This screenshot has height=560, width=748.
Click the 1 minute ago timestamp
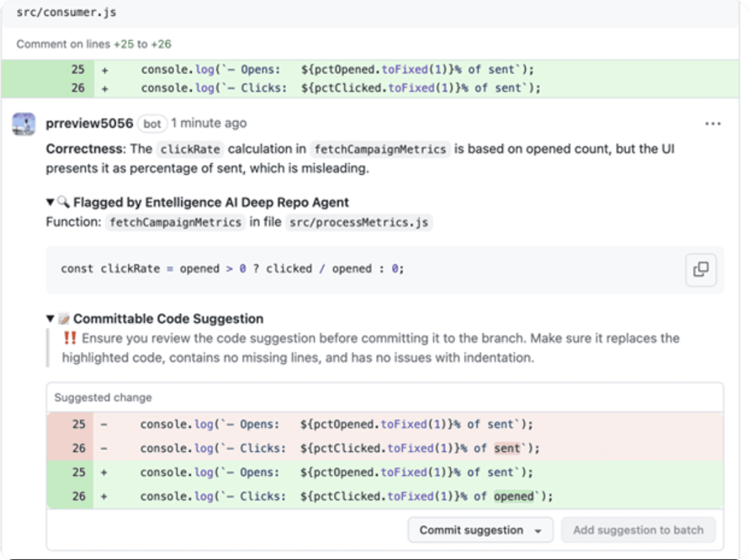click(x=209, y=123)
